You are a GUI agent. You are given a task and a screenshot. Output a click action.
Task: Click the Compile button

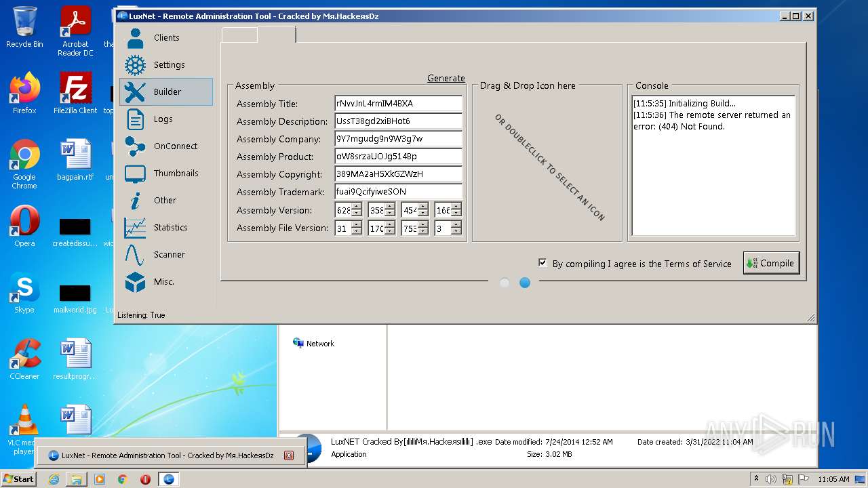(x=772, y=264)
